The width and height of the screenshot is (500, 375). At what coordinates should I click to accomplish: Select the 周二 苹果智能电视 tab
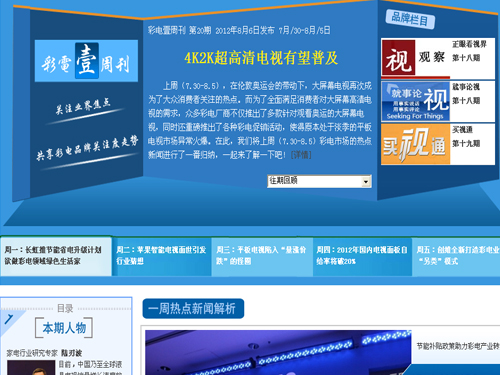pos(162,256)
